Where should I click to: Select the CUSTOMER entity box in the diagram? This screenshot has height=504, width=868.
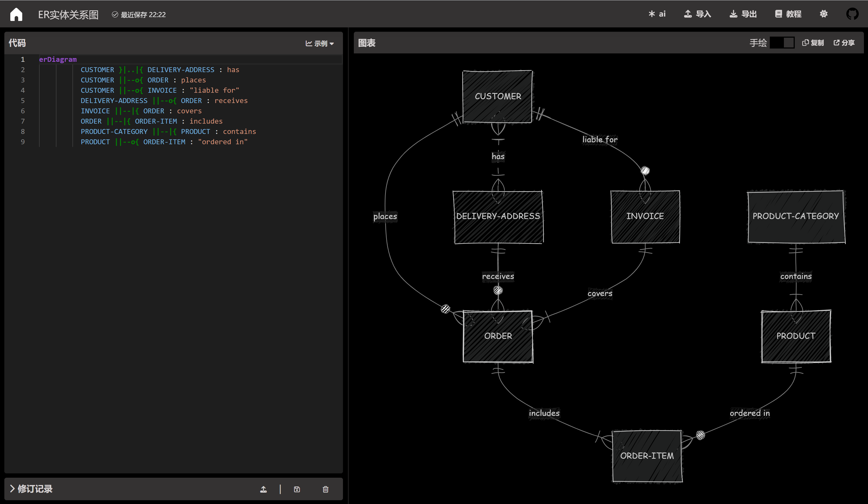(x=498, y=97)
